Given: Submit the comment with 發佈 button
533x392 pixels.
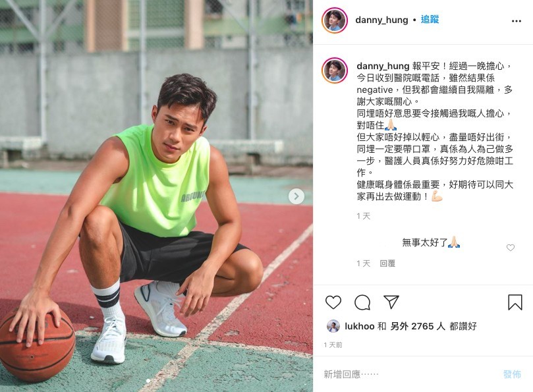Looking at the screenshot, I should pyautogui.click(x=512, y=374).
